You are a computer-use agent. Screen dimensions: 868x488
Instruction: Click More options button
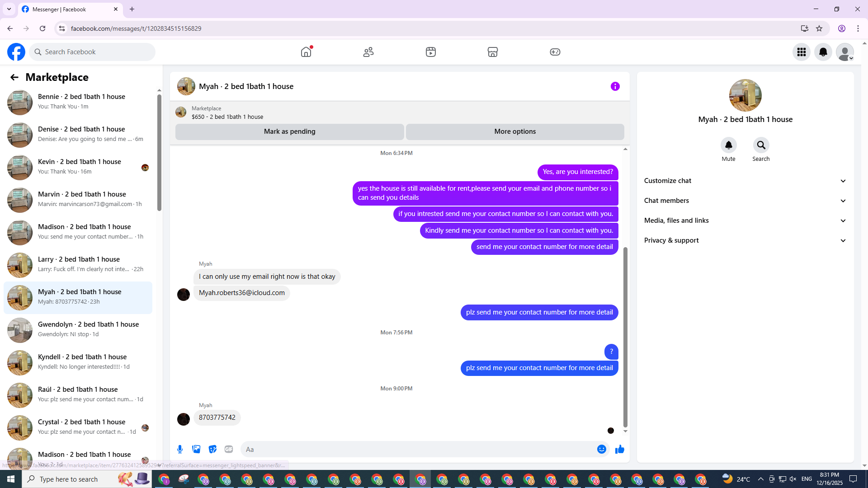pos(515,131)
